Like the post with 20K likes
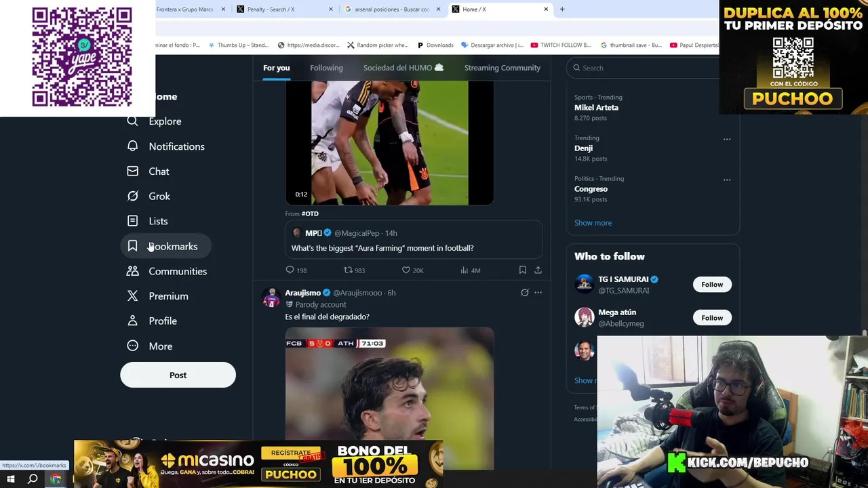The height and width of the screenshot is (488, 868). 406,270
